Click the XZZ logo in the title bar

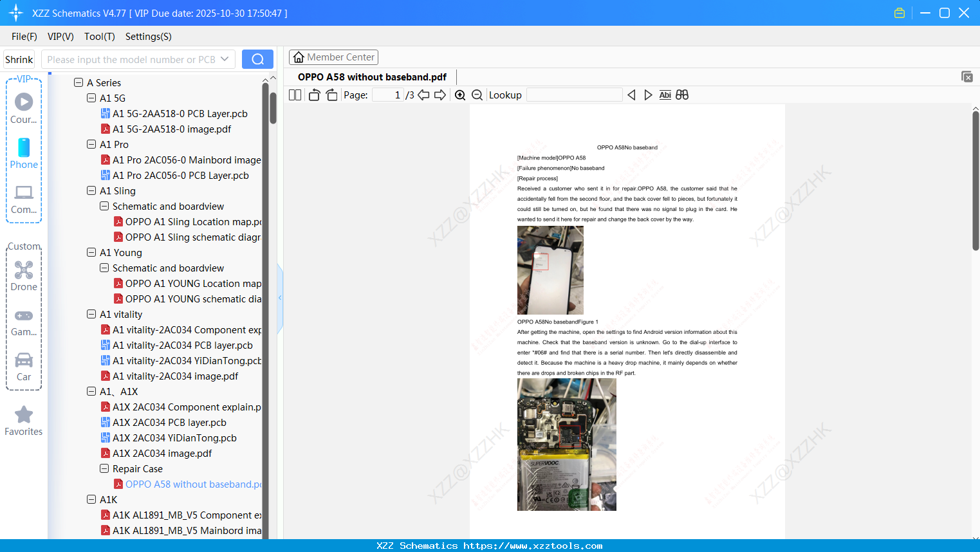click(x=16, y=13)
